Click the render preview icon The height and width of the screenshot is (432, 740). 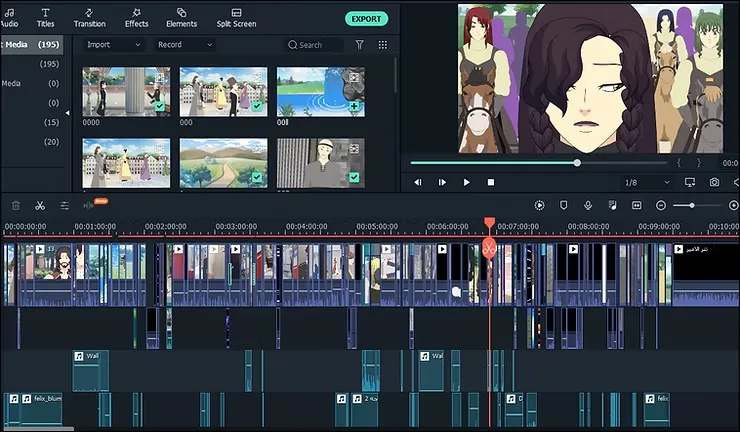pos(539,205)
